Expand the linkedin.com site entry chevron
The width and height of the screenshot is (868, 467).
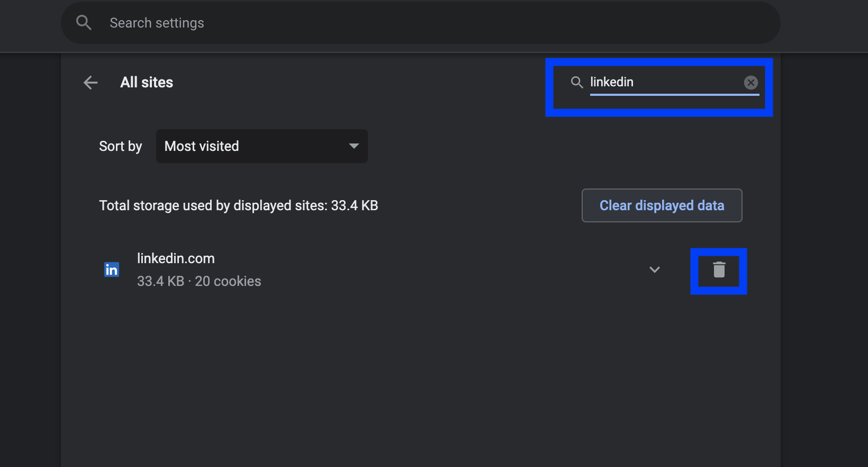655,270
